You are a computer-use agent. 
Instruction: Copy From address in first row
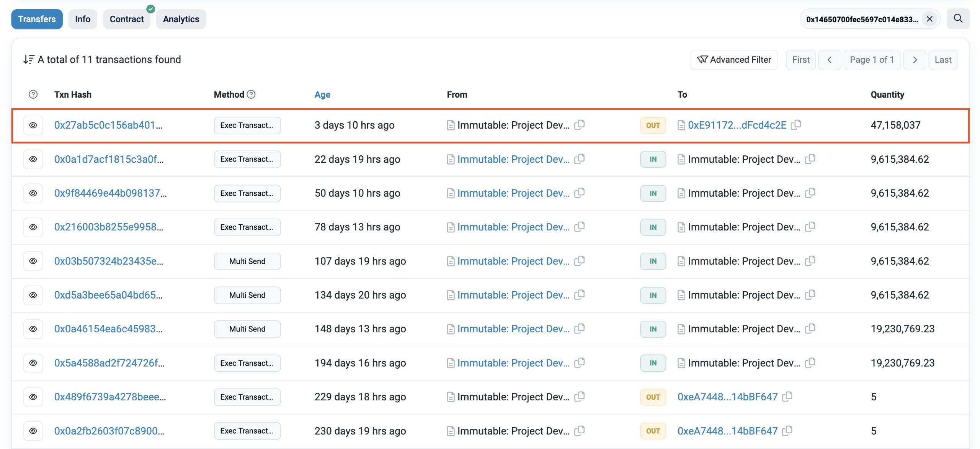(580, 125)
